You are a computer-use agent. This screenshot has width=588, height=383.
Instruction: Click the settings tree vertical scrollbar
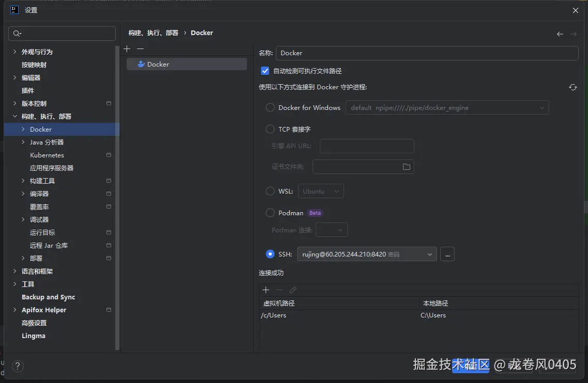pyautogui.click(x=117, y=199)
